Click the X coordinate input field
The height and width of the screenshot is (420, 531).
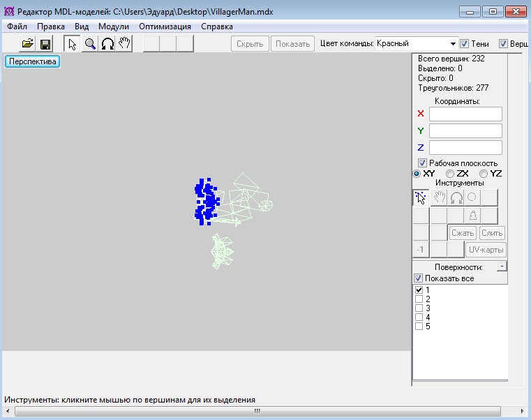click(465, 114)
